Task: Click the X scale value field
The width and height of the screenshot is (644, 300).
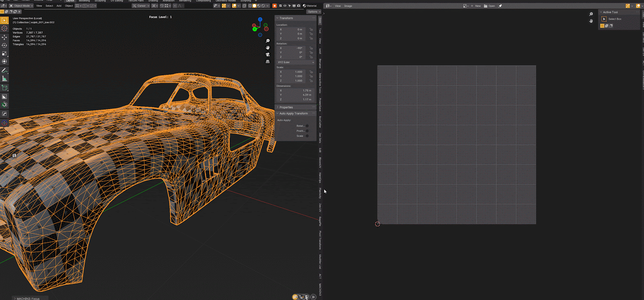Action: click(x=291, y=72)
